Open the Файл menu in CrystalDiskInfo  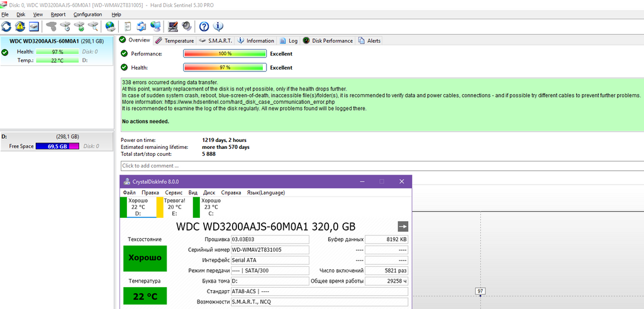point(129,192)
